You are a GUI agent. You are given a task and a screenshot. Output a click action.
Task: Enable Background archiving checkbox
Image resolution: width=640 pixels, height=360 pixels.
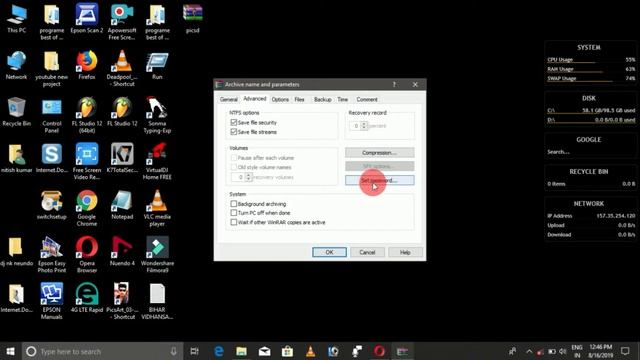[233, 204]
